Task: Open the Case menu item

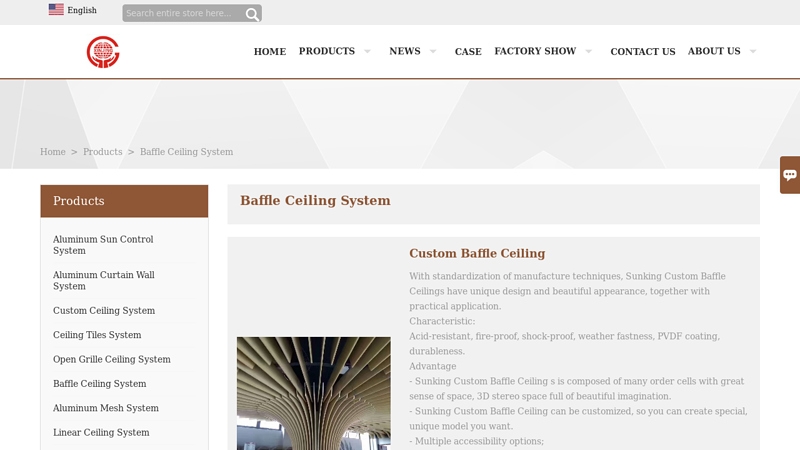Action: 468,52
